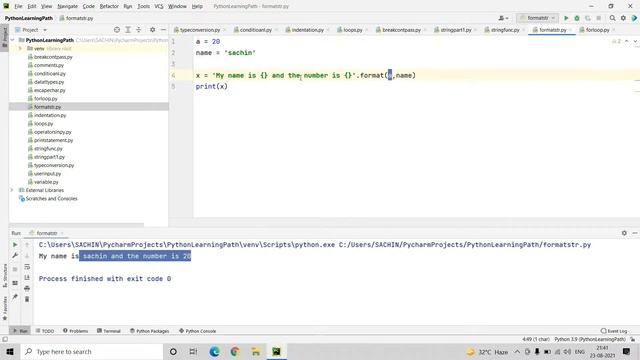
Task: Switch to typeconversion.py editor tab
Action: pyautogui.click(x=200, y=30)
